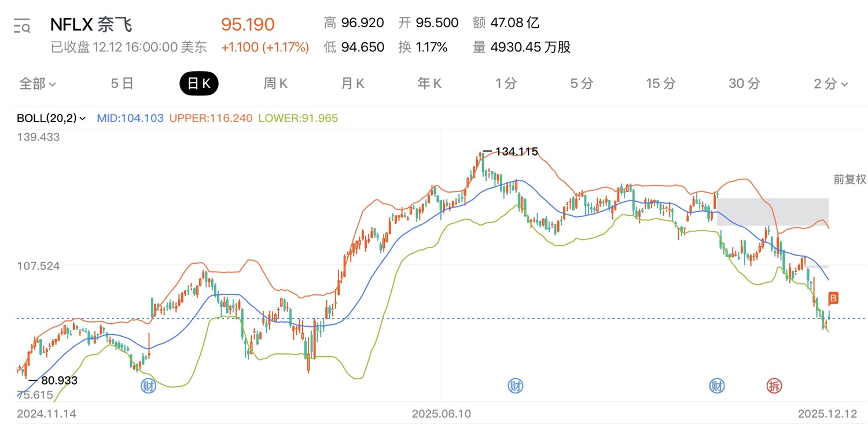Click the green LOWER:91.965 band legend
The image size is (868, 447).
[298, 119]
